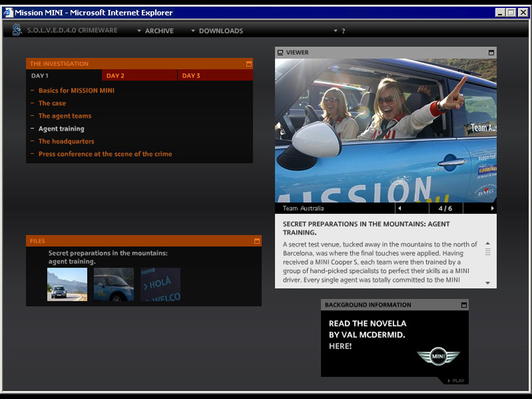The image size is (532, 399).
Task: Switch to the Day 1 tab
Action: 64,76
